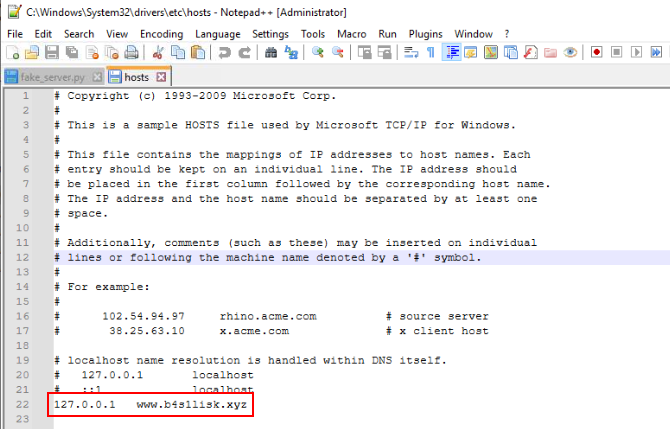Open Define your language icon
670x429 pixels.
click(471, 53)
